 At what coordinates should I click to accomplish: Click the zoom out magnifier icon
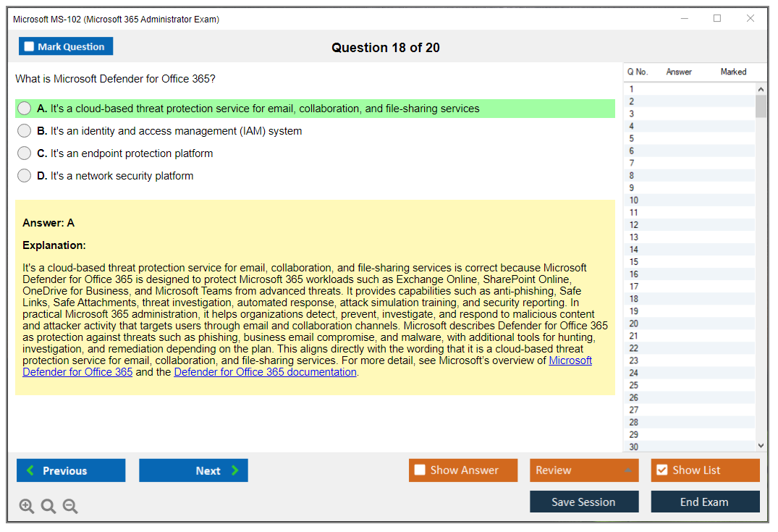pos(70,506)
